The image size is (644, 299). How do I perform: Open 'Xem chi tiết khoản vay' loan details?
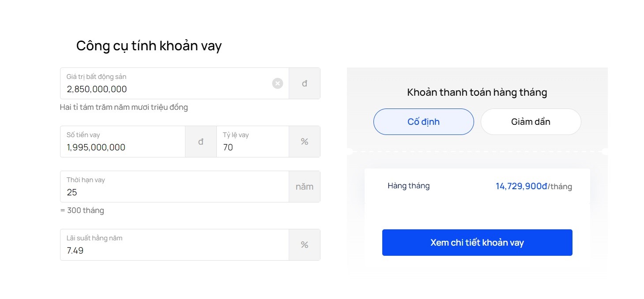pyautogui.click(x=477, y=243)
